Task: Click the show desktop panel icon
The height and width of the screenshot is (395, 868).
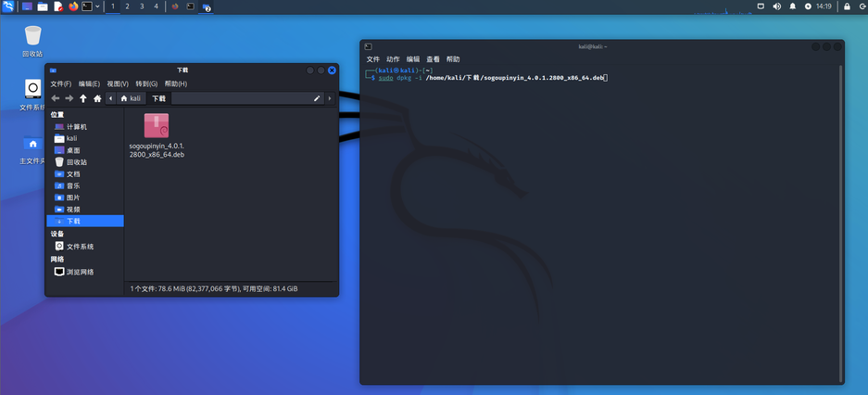Action: pyautogui.click(x=27, y=6)
